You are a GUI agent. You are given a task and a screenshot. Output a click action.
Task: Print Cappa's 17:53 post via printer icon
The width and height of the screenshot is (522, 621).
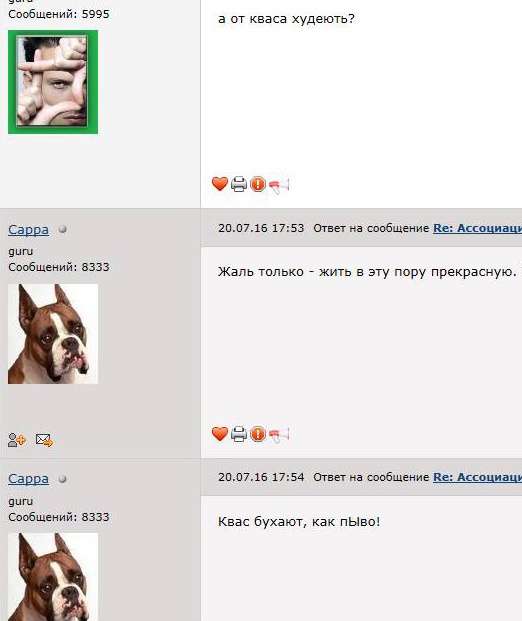239,434
